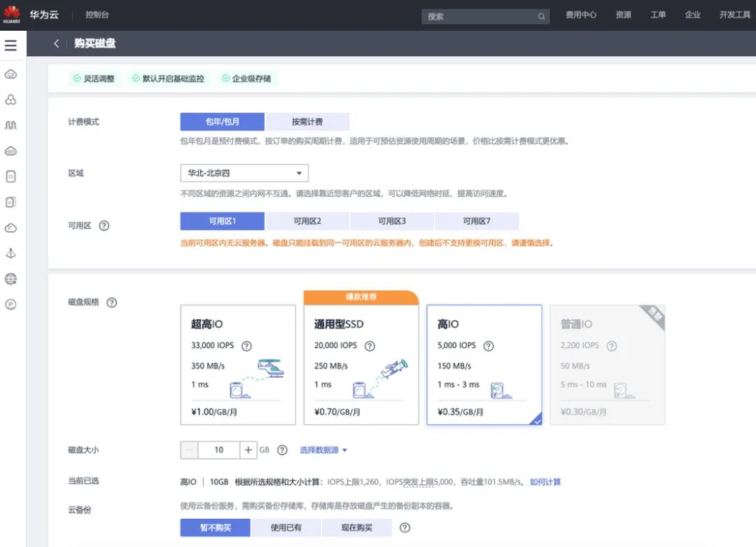The height and width of the screenshot is (547, 756).
Task: Select 按需计费 billing mode
Action: 307,122
